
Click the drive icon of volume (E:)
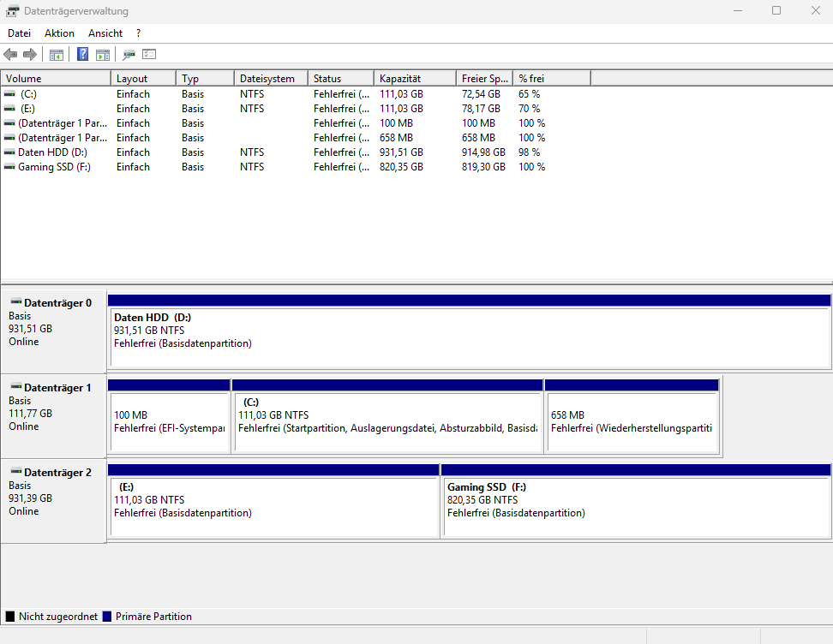pyautogui.click(x=9, y=108)
